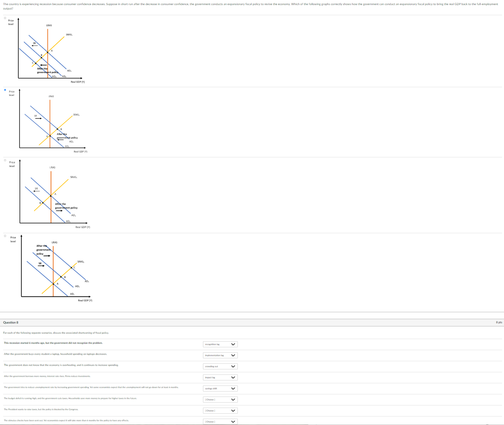Image resolution: width=504 pixels, height=425 pixels.
Task: Click text about reducing unemployment by increasing government spending
Action: point(91,387)
